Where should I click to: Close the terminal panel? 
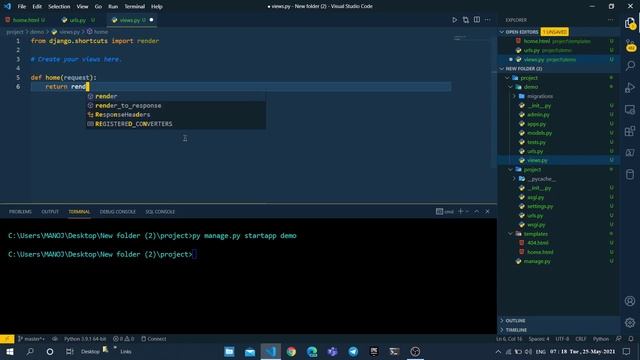[x=487, y=211]
